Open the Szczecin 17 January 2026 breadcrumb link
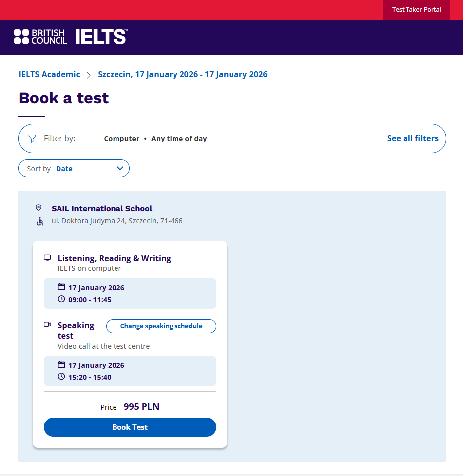 pyautogui.click(x=182, y=75)
